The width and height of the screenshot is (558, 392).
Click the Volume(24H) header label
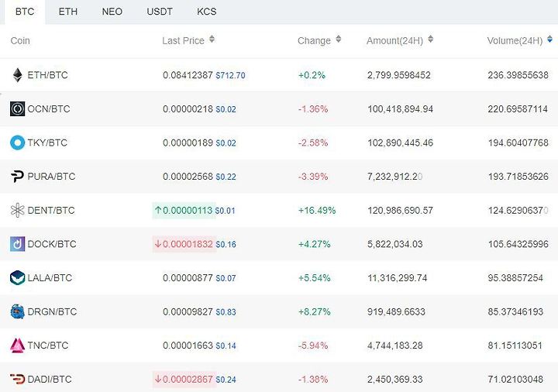coord(515,41)
